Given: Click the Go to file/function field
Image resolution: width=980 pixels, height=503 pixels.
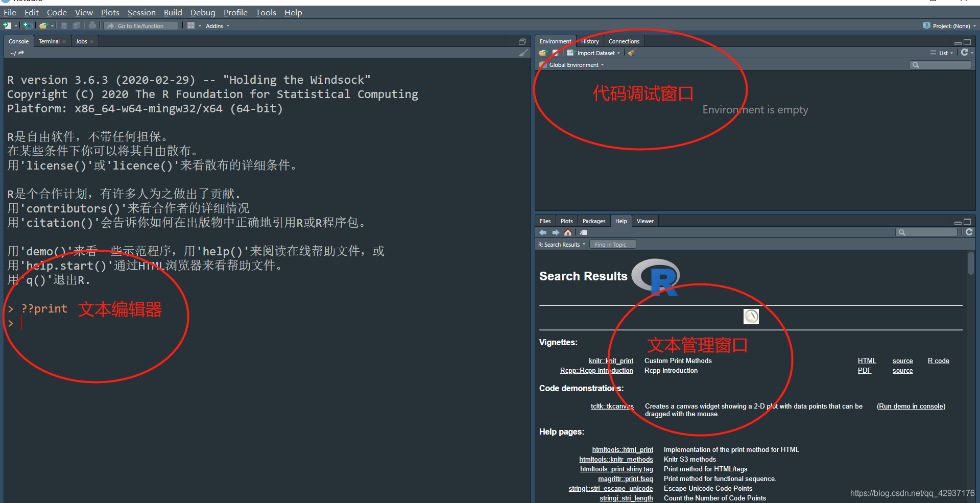Looking at the screenshot, I should 141,26.
